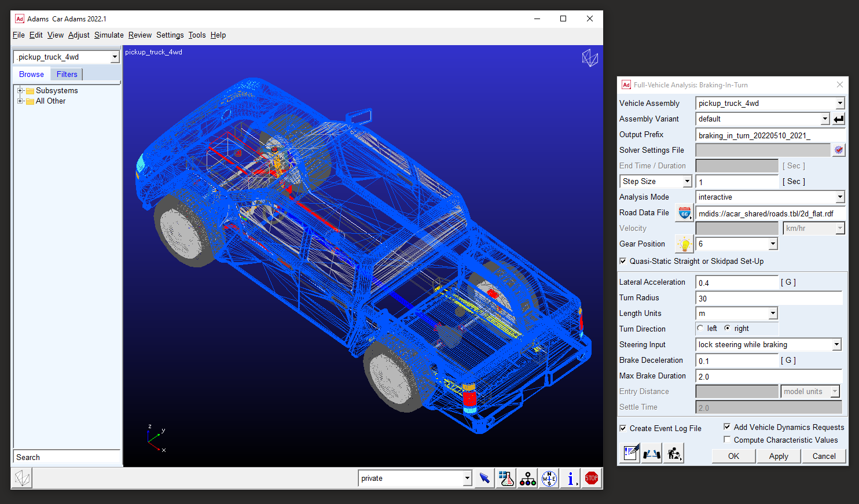Click the Output Prefix input field
Image resolution: width=859 pixels, height=504 pixels.
(770, 135)
